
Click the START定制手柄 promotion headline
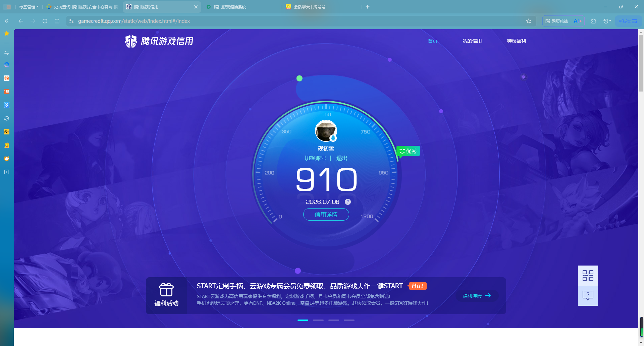coord(300,286)
